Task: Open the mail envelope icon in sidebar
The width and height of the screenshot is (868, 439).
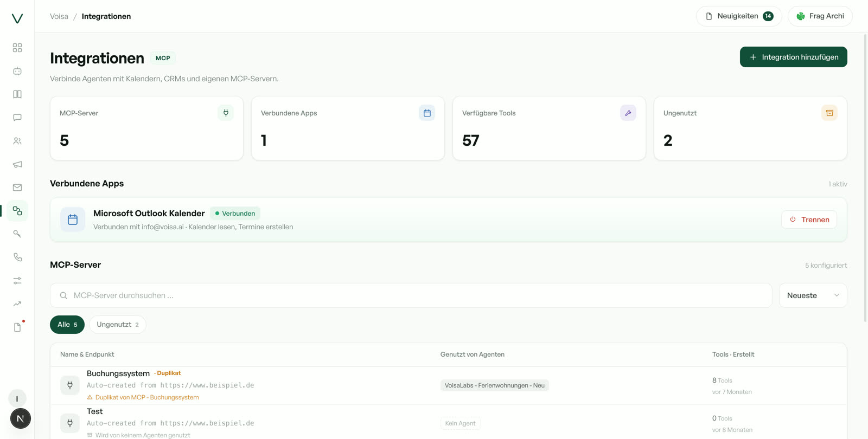Action: (x=17, y=188)
